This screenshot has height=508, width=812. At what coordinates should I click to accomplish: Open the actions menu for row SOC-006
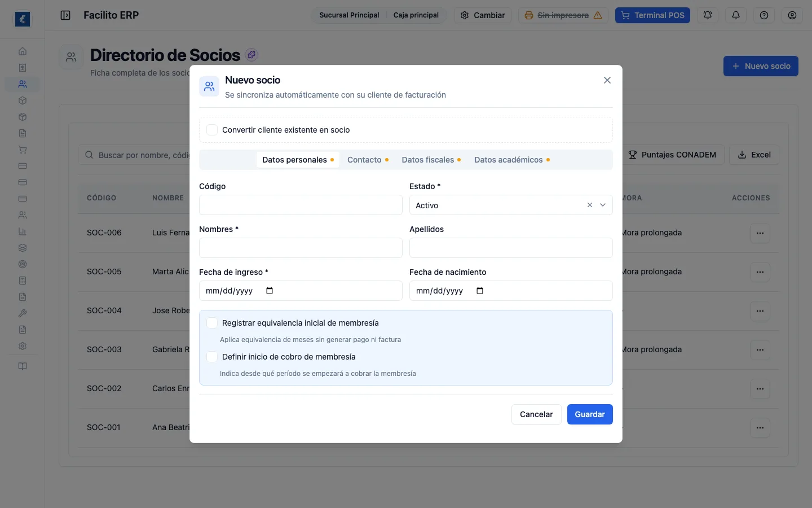pyautogui.click(x=760, y=233)
